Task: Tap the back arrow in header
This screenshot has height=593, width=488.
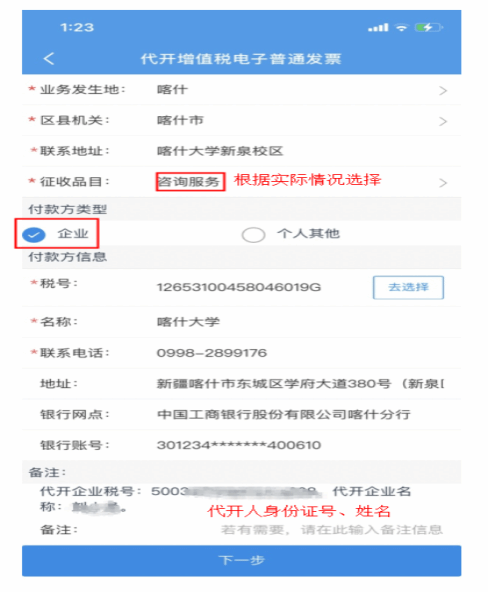Action: click(x=49, y=59)
